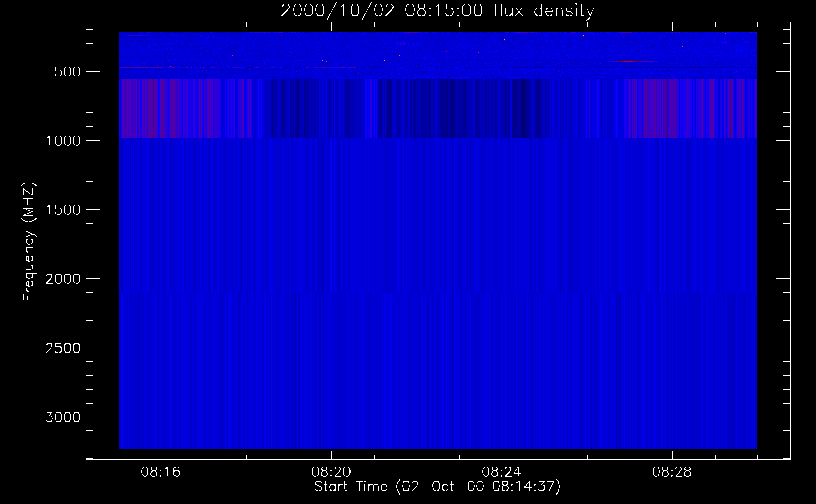Click the 1500 frequency tick label
This screenshot has width=816, height=504.
63,210
